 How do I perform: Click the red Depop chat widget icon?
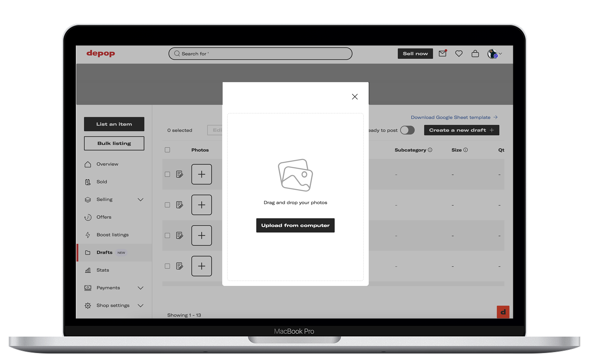pos(503,312)
